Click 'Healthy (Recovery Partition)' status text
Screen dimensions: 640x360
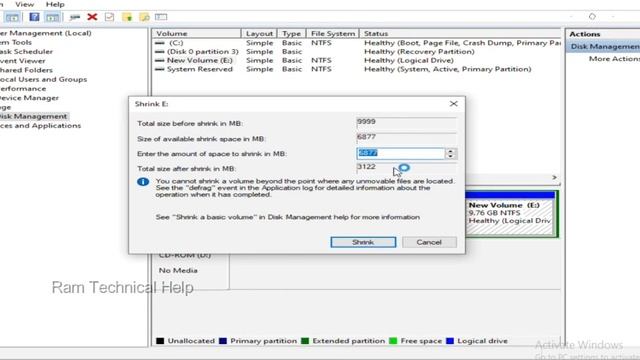tap(419, 52)
